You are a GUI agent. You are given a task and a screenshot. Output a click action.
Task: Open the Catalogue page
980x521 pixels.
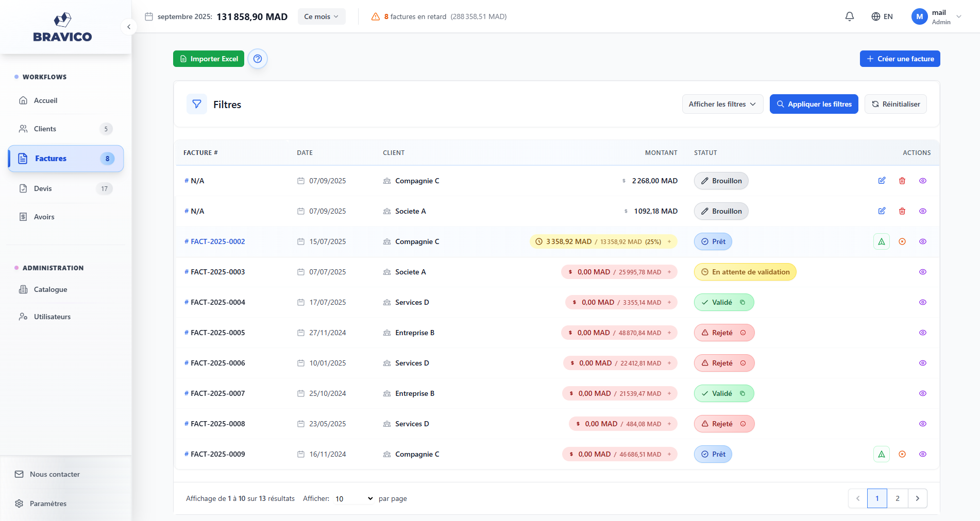(x=66, y=289)
